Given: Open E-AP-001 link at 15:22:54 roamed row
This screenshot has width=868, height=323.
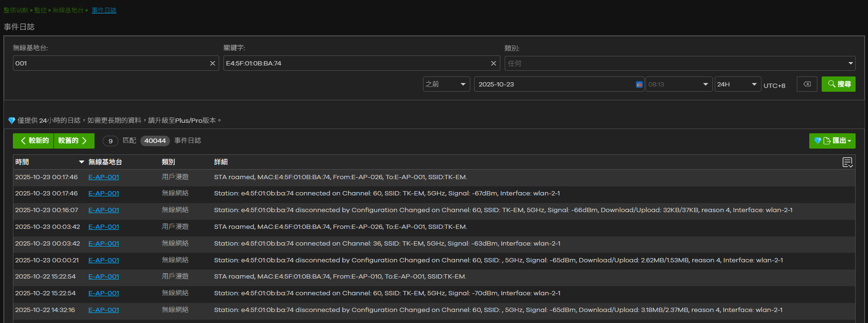Looking at the screenshot, I should (104, 277).
